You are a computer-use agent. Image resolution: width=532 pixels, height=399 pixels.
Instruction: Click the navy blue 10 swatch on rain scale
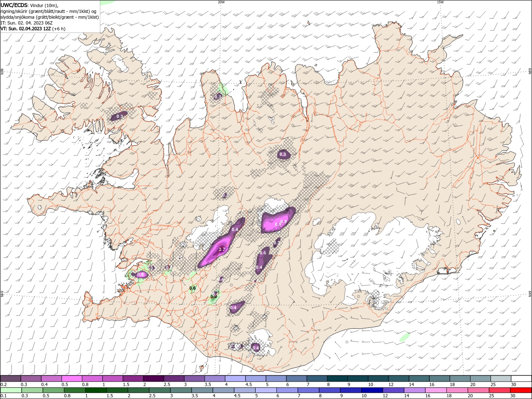click(371, 390)
